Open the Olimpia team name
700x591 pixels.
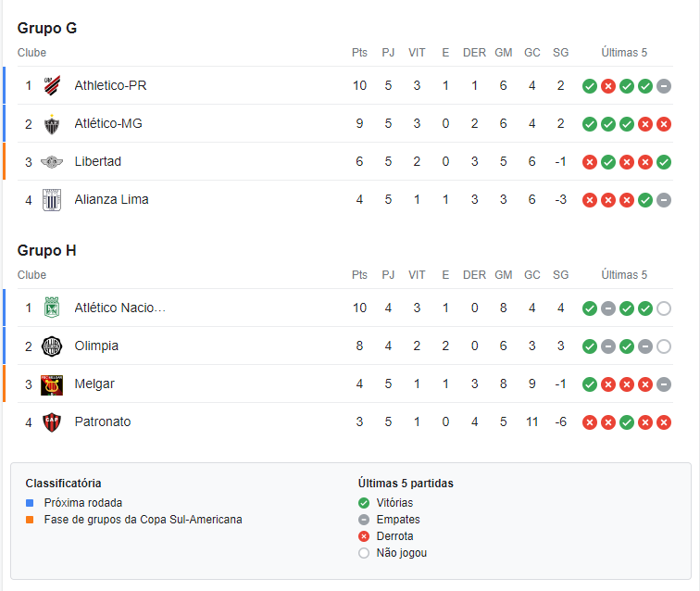pos(96,346)
